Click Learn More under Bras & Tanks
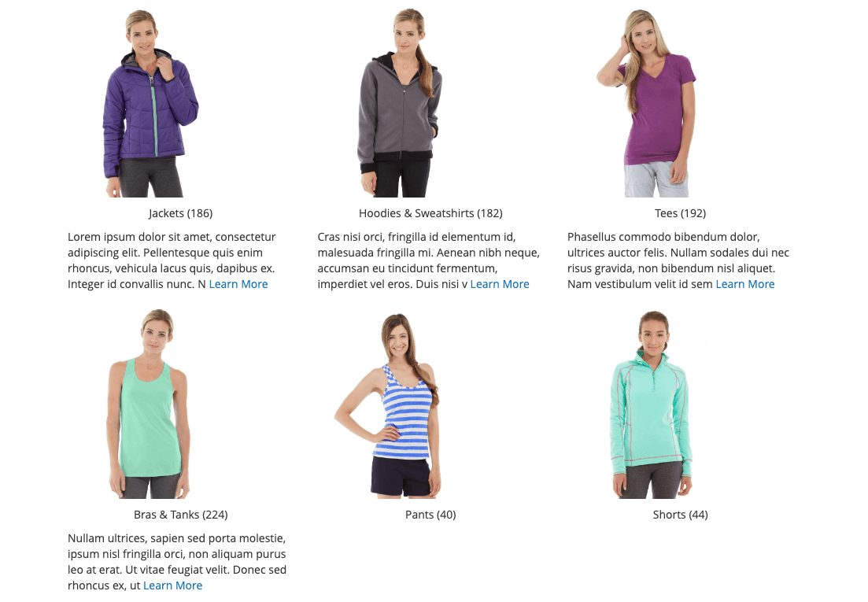 click(x=172, y=585)
